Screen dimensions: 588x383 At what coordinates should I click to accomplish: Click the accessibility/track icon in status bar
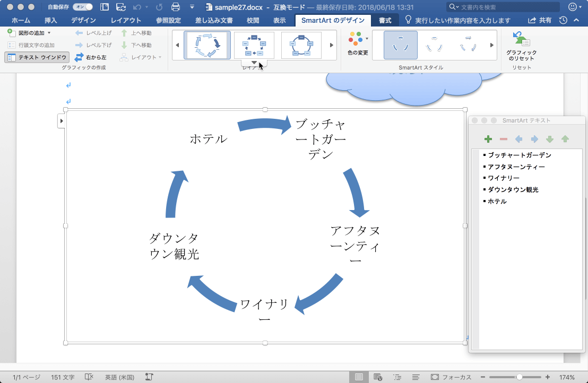149,377
